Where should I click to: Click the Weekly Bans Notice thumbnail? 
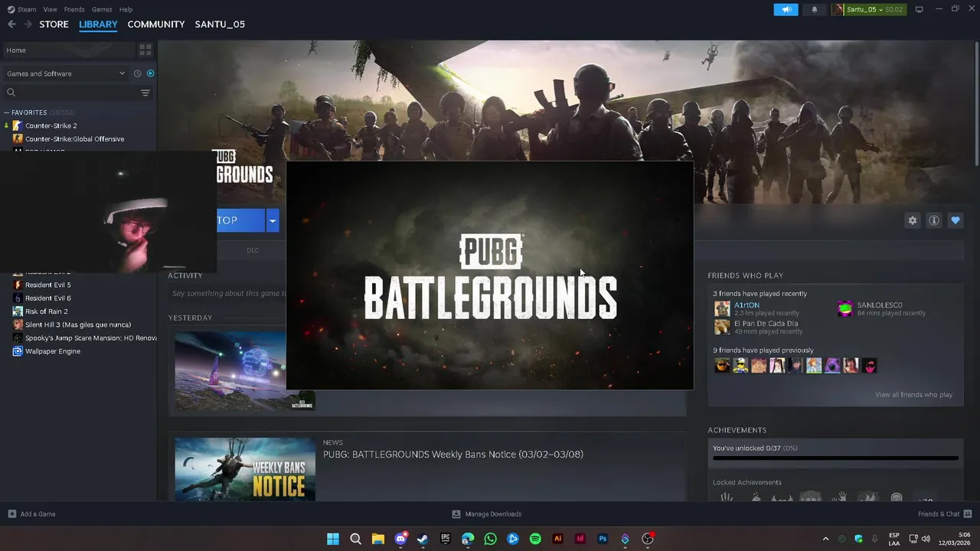[245, 469]
